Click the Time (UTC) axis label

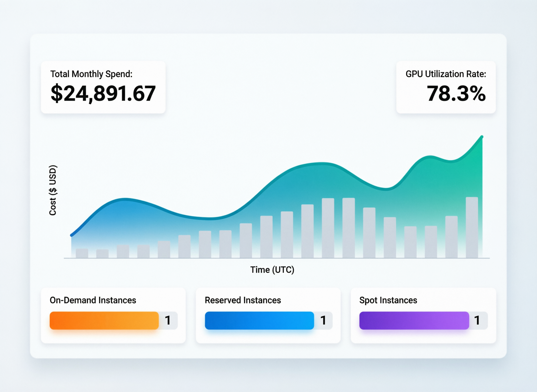point(272,269)
